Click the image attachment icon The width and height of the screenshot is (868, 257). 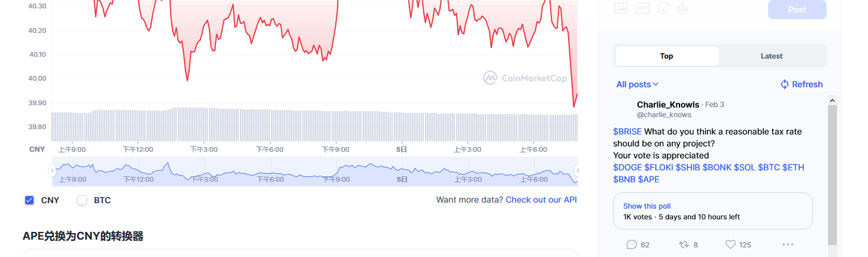pos(621,8)
